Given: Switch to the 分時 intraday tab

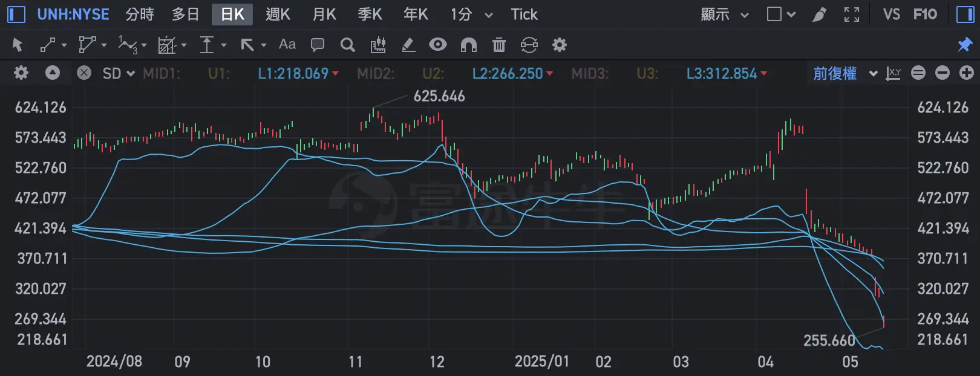Looking at the screenshot, I should 140,14.
